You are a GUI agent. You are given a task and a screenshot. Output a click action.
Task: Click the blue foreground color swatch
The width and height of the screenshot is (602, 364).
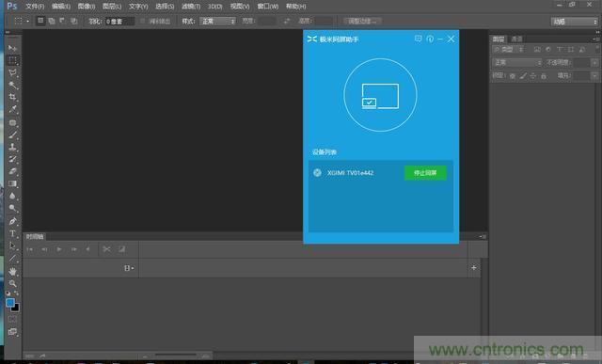tap(10, 303)
